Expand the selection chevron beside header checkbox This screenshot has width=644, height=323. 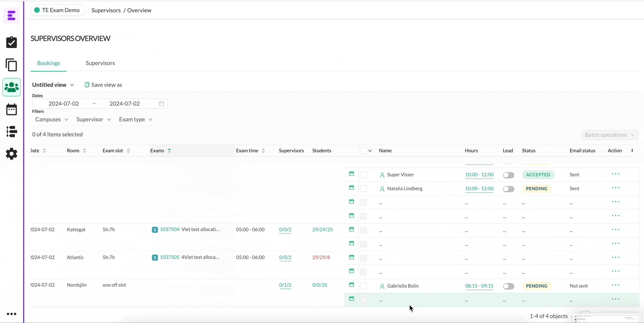coord(370,151)
